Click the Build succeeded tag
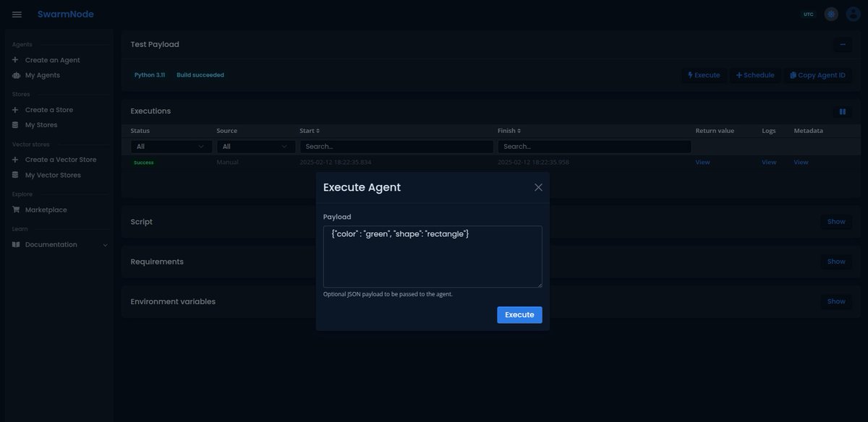Image resolution: width=868 pixels, height=422 pixels. (200, 75)
